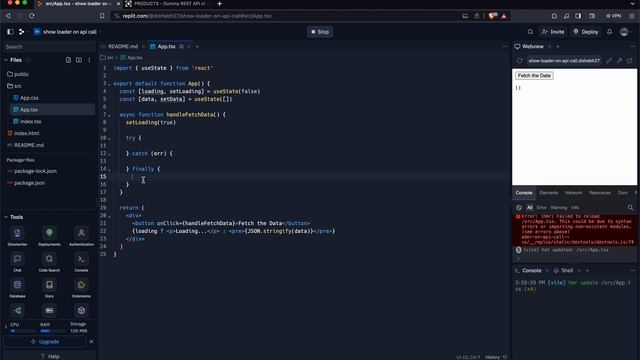Screen dimensions: 640x360
Task: Open Files panel three-dot menu
Action: pyautogui.click(x=89, y=60)
